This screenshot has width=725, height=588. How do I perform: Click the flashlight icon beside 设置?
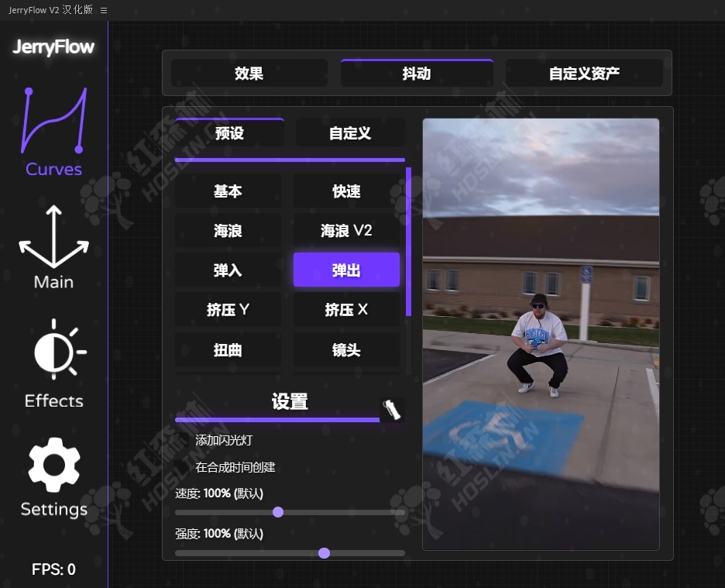pyautogui.click(x=392, y=409)
